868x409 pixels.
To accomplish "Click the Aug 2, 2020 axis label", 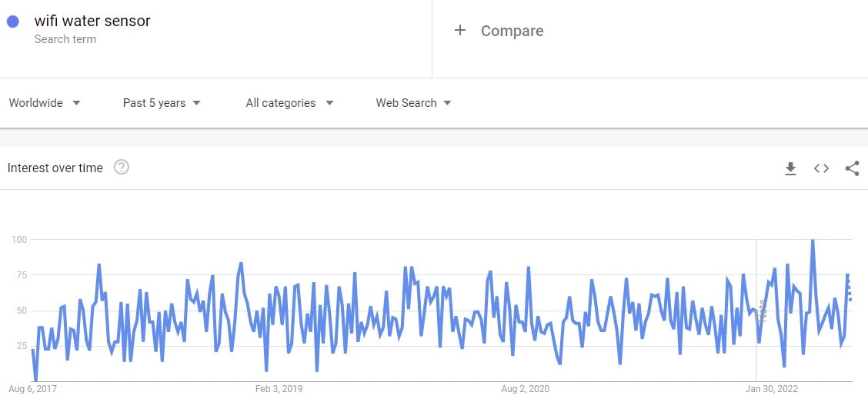I will (525, 389).
